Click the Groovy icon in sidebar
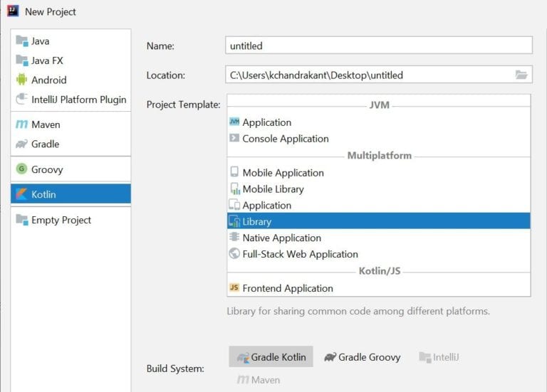Viewport: 547px width, 392px height. (x=21, y=169)
